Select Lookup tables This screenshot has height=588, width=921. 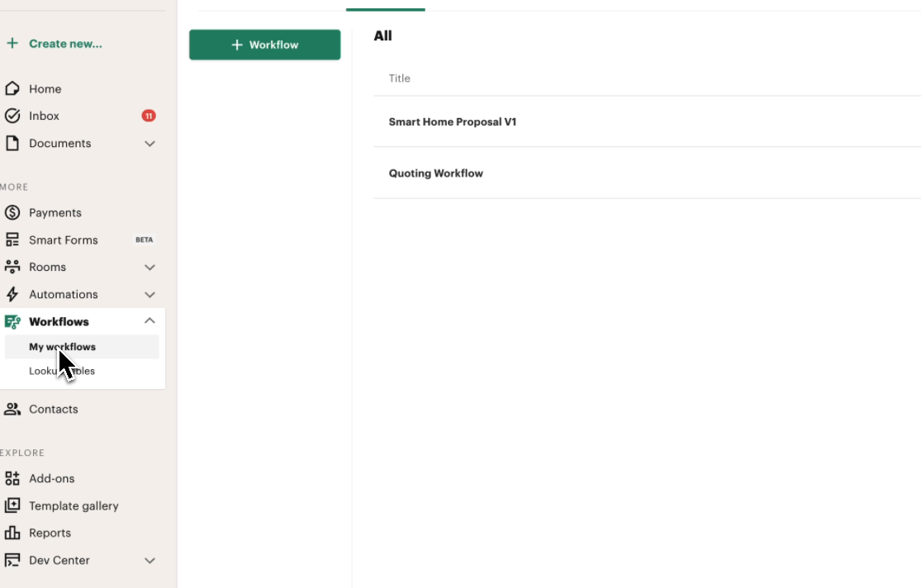coord(61,371)
